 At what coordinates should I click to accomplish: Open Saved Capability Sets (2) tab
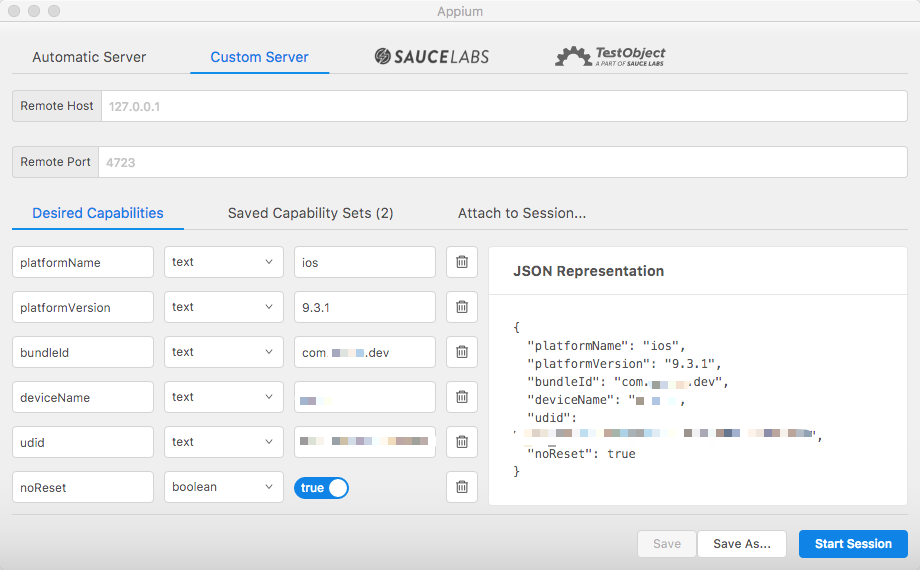[x=310, y=213]
